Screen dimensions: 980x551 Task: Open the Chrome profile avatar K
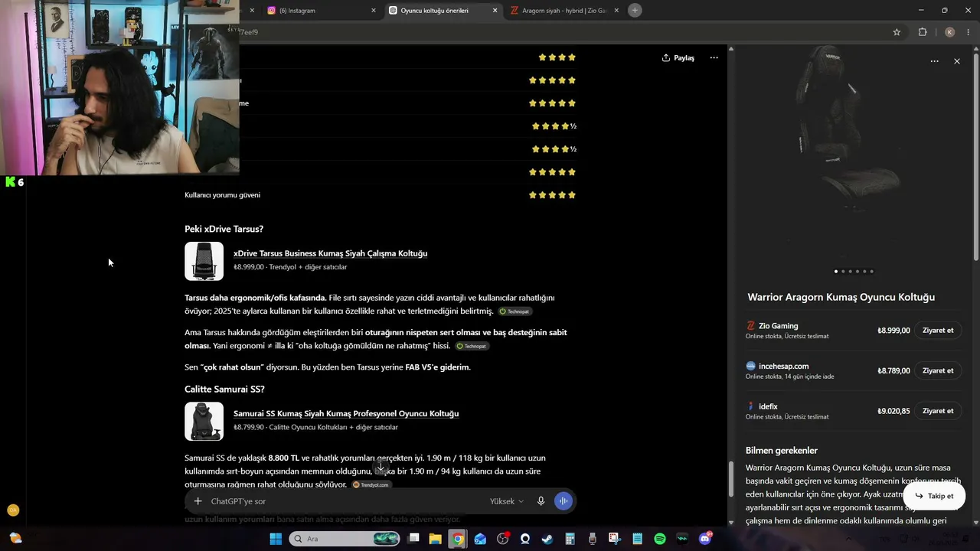coord(949,32)
